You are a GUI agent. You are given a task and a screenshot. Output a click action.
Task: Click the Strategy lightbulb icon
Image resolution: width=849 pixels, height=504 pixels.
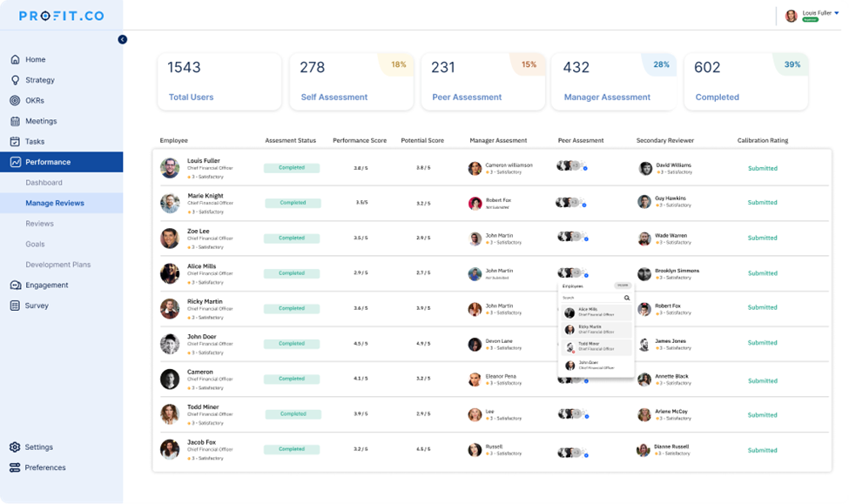click(x=15, y=80)
